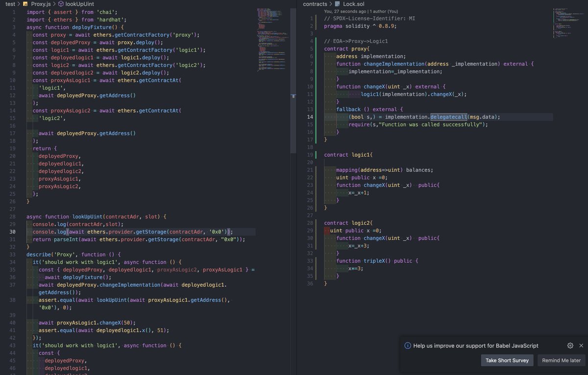Click highlighted delegatecall in Lock.sol
588x375 pixels.
pos(448,117)
